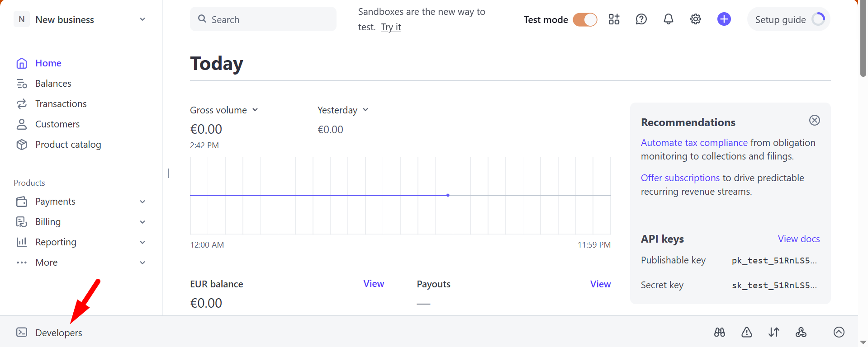Open the help question mark icon
The image size is (868, 347).
(x=641, y=19)
